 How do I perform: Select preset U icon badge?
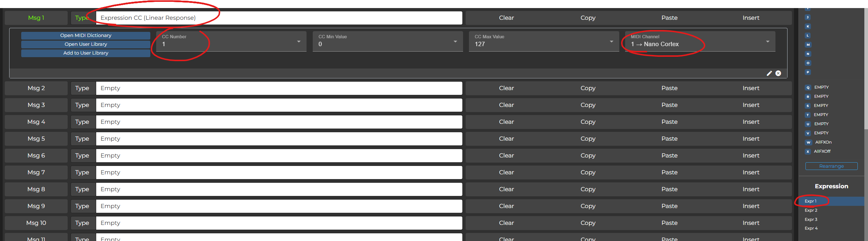pyautogui.click(x=808, y=124)
